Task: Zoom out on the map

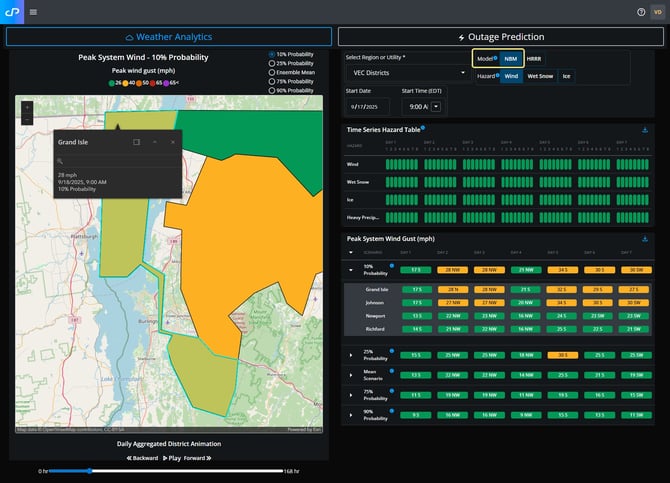Action: (26, 119)
